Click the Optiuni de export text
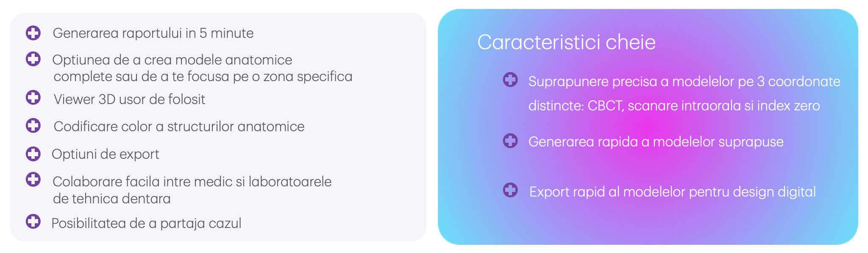The height and width of the screenshot is (253, 868). (x=106, y=154)
